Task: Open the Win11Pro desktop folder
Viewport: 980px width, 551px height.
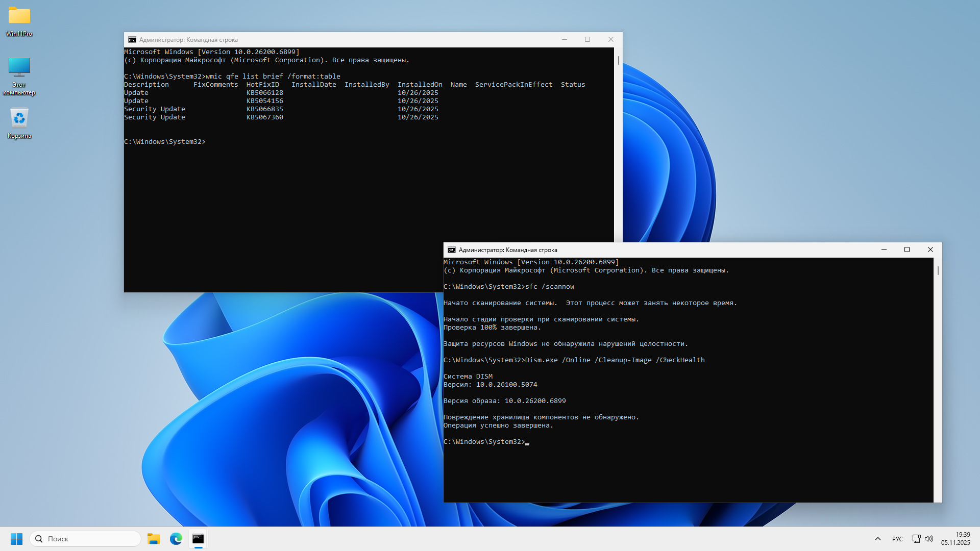Action: click(19, 16)
